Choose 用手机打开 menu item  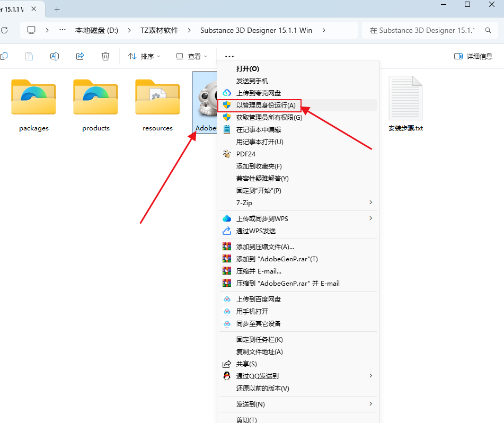298,312
